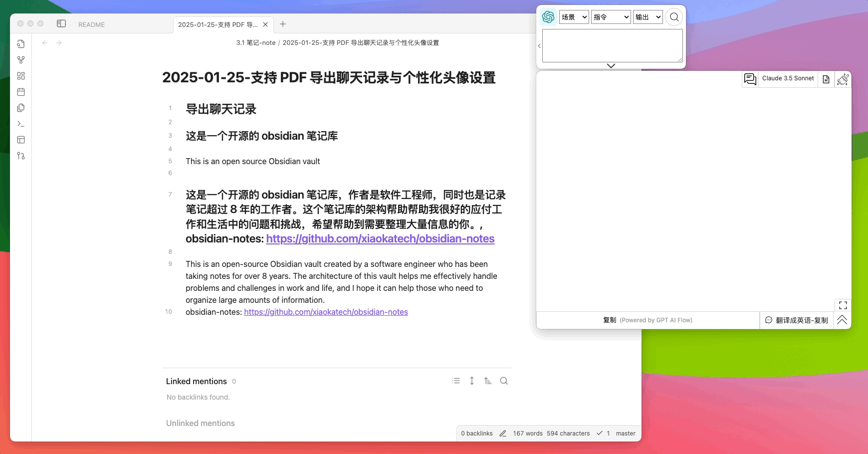Open the 指令 dropdown

(x=611, y=17)
